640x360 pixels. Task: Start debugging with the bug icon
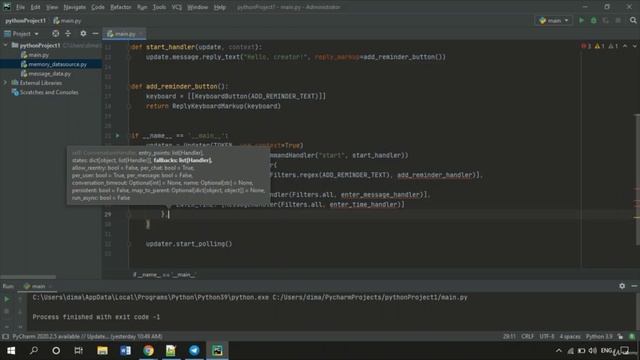(x=594, y=20)
